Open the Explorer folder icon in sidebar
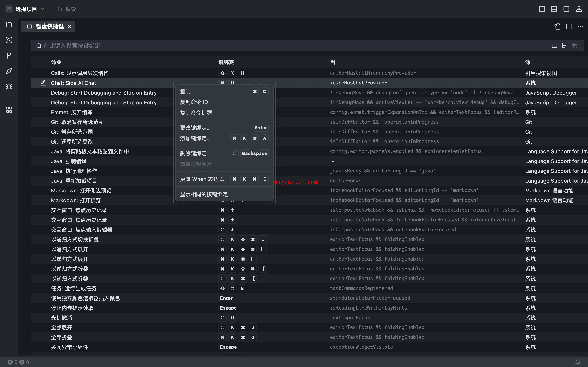The width and height of the screenshot is (588, 367). click(x=9, y=24)
